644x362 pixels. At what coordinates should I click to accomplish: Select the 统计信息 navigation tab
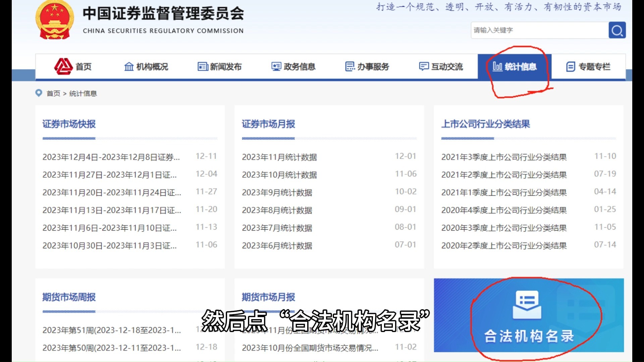point(515,67)
